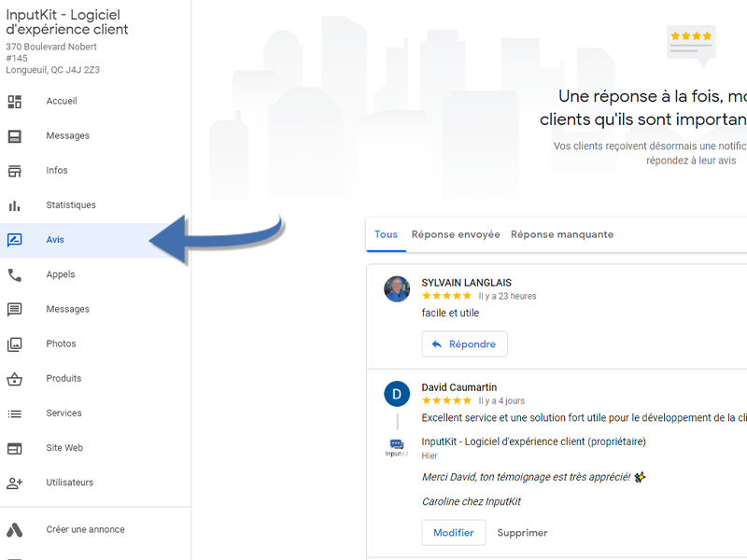Open Accueil dashboard icon in sidebar
Image resolution: width=747 pixels, height=560 pixels.
point(15,102)
